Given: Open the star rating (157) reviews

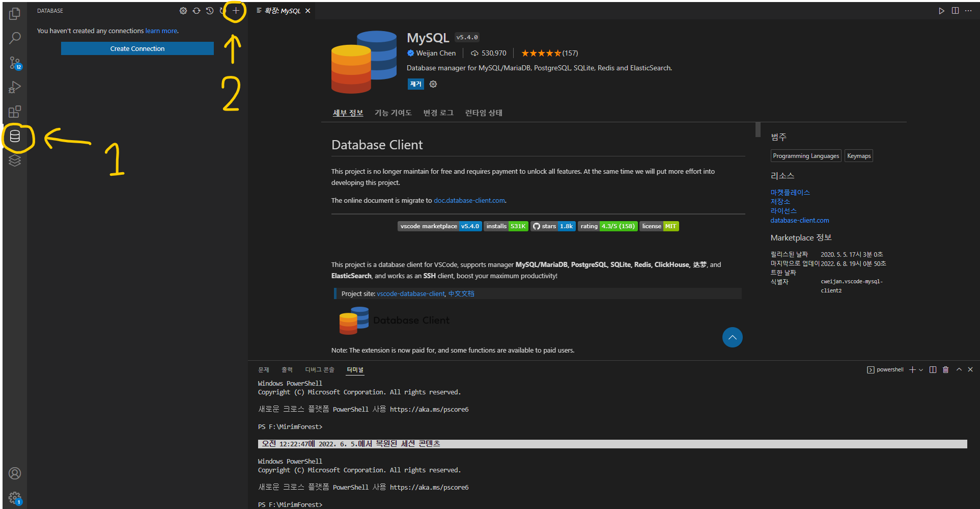Looking at the screenshot, I should click(x=550, y=53).
